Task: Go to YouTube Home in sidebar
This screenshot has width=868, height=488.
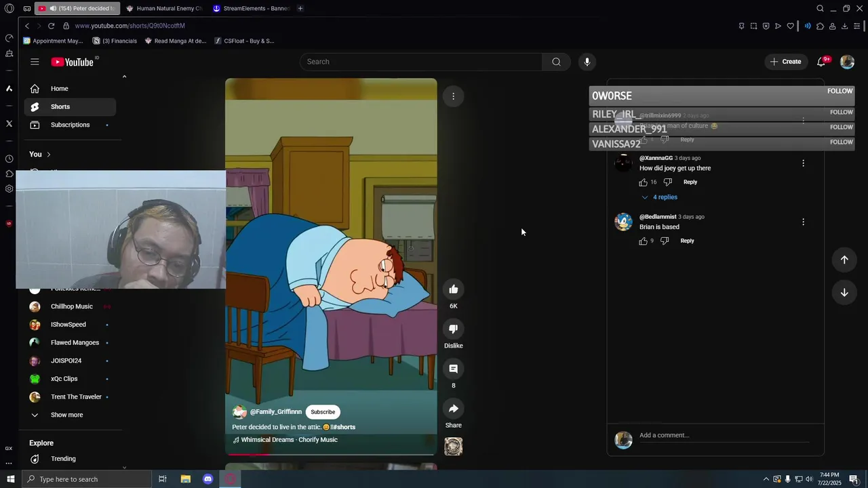Action: [70, 89]
